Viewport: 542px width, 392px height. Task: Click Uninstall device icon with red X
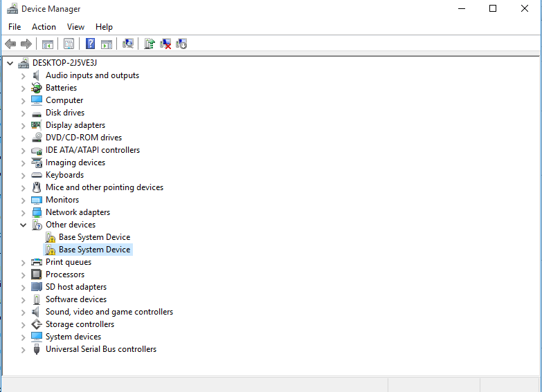[165, 44]
